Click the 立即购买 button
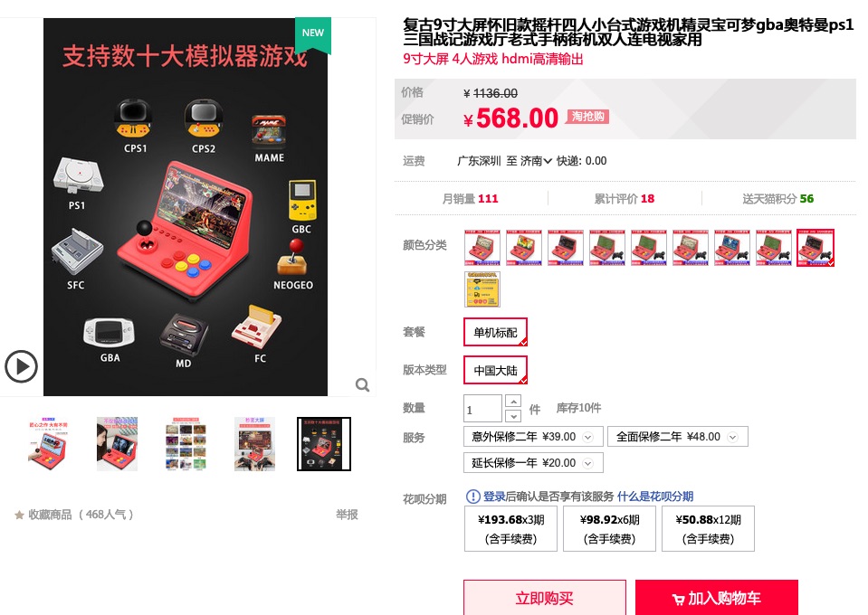The width and height of the screenshot is (868, 615). coord(545,597)
